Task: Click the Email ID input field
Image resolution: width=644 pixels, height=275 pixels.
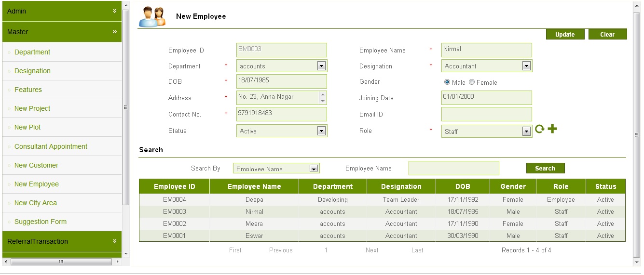Action: (486, 114)
